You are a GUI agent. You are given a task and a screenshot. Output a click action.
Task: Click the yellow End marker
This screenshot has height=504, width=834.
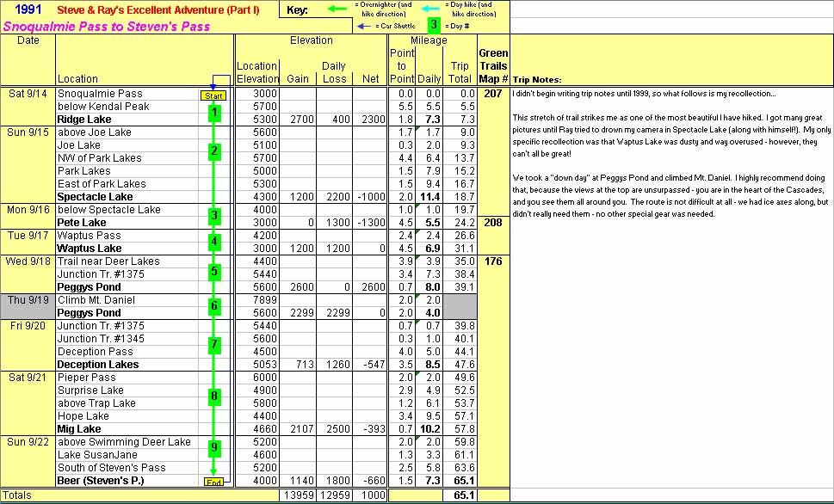click(213, 482)
